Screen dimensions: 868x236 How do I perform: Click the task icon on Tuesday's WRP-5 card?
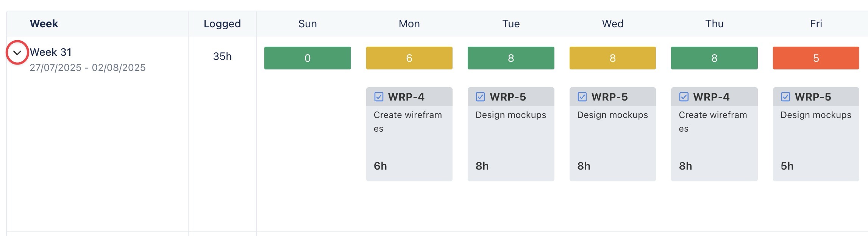pos(480,97)
